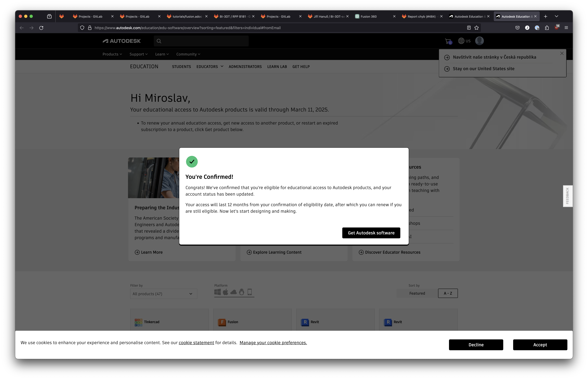Choose Navštívit naše stránky v Česká republika
The height and width of the screenshot is (379, 588).
click(x=494, y=57)
